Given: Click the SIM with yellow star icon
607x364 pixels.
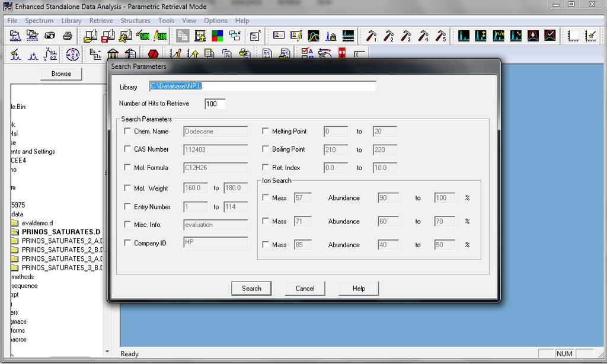Looking at the screenshot, I should click(142, 36).
